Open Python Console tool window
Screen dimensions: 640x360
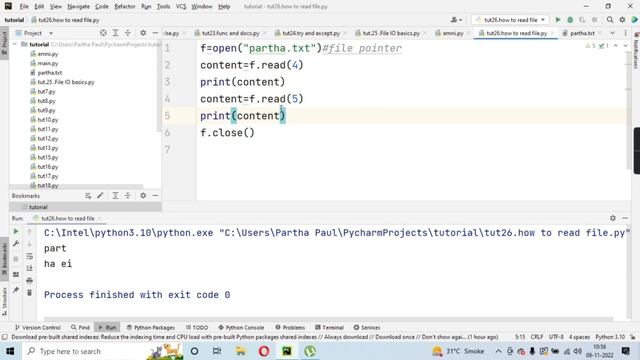point(241,327)
